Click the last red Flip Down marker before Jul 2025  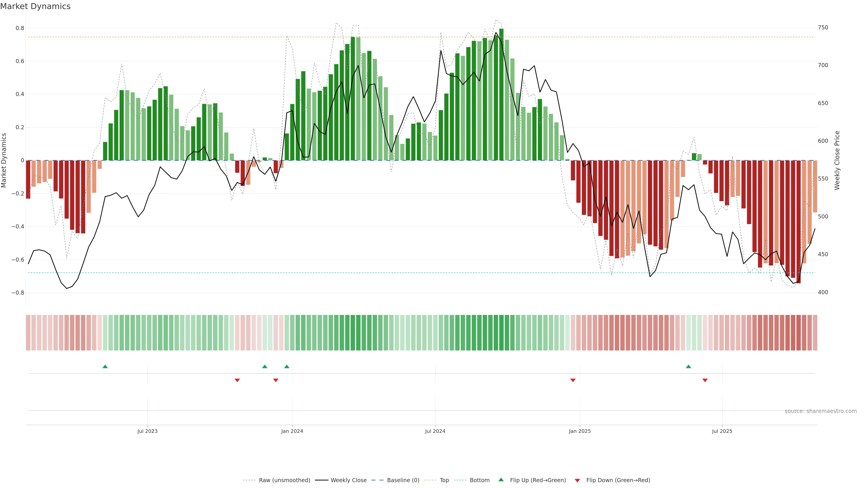point(705,380)
